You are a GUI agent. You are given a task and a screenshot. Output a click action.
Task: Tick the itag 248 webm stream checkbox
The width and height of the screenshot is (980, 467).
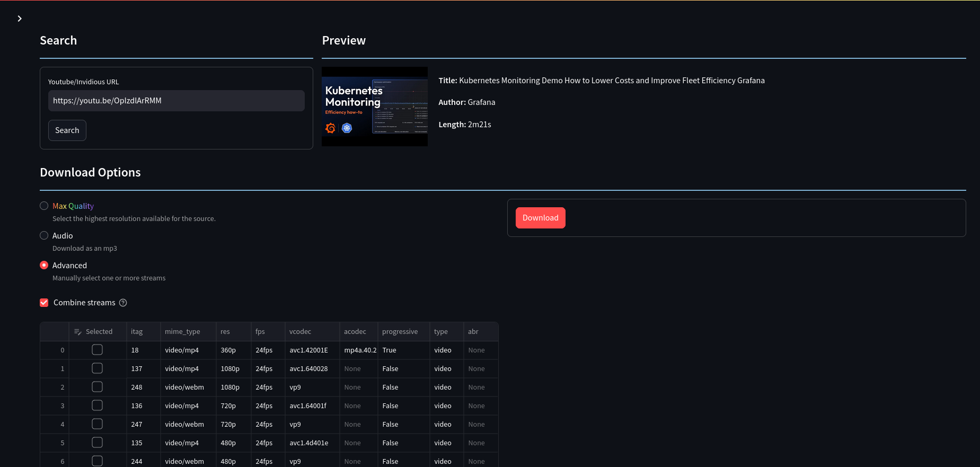point(97,387)
